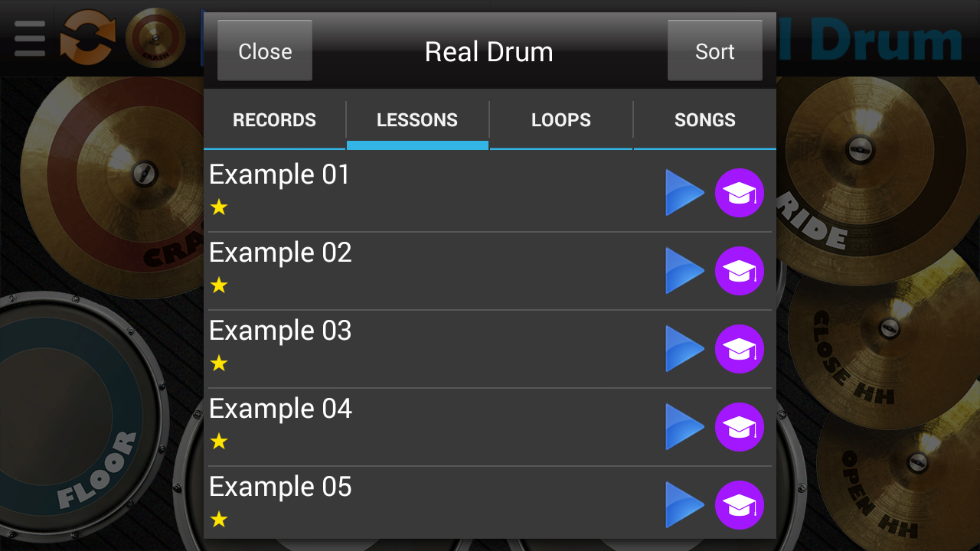The width and height of the screenshot is (980, 551).
Task: Select the Lessons tab
Action: coord(417,120)
